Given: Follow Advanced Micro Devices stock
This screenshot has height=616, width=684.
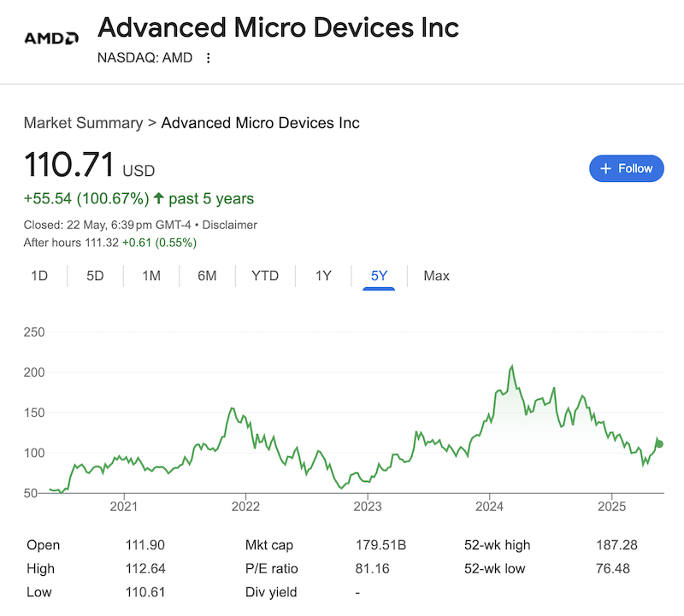Looking at the screenshot, I should click(x=627, y=168).
